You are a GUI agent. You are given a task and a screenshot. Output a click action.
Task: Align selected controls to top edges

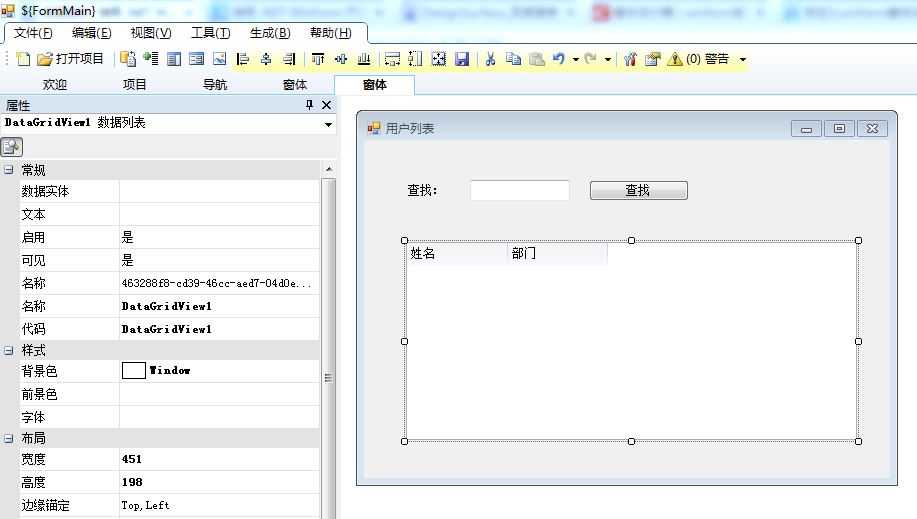[318, 59]
